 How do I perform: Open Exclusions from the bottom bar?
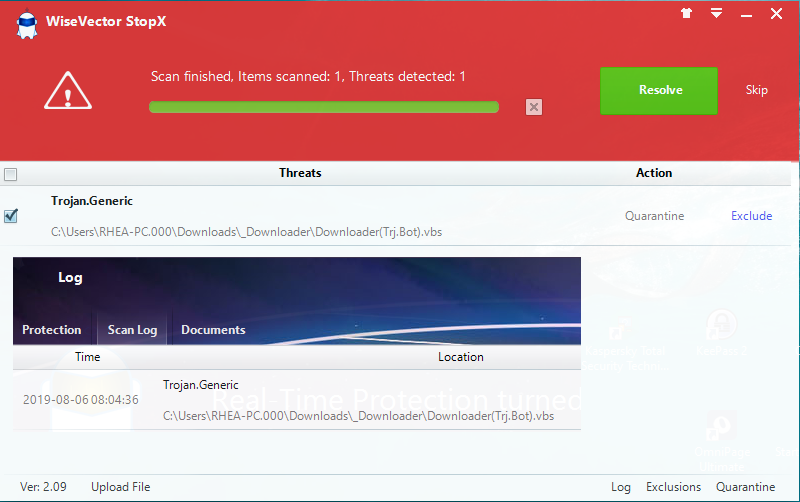click(x=673, y=487)
